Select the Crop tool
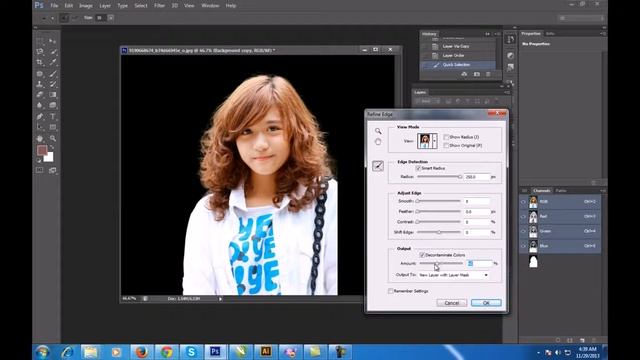This screenshot has width=640, height=360. point(40,62)
